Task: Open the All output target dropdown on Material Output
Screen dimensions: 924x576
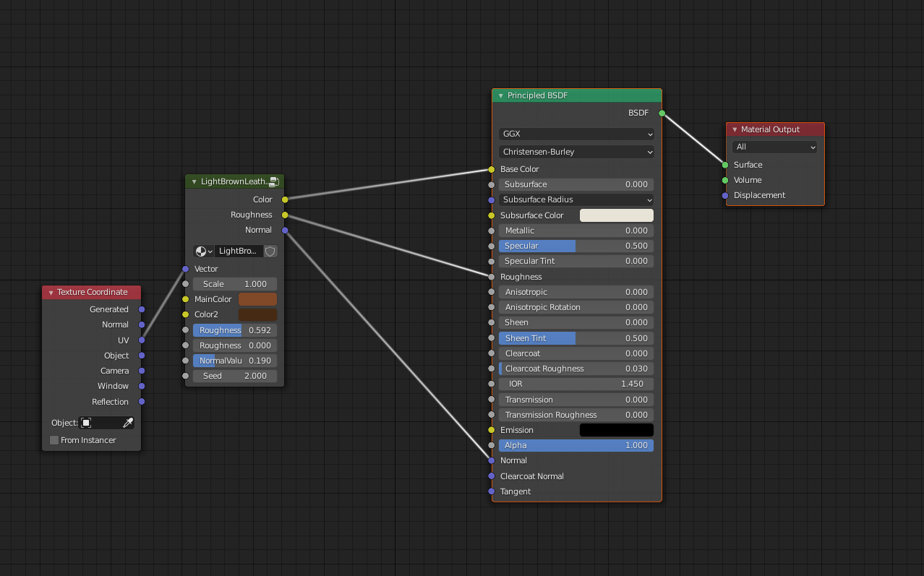Action: (774, 147)
